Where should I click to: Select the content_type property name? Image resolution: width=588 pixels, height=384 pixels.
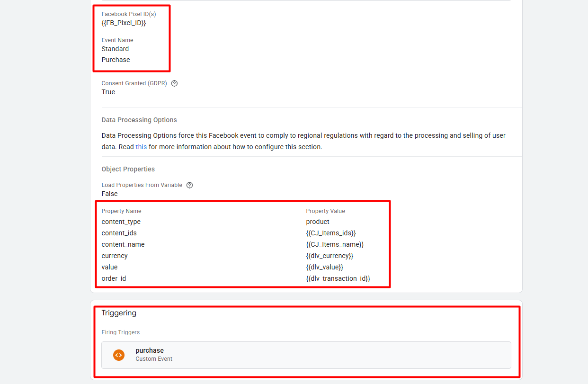[121, 222]
